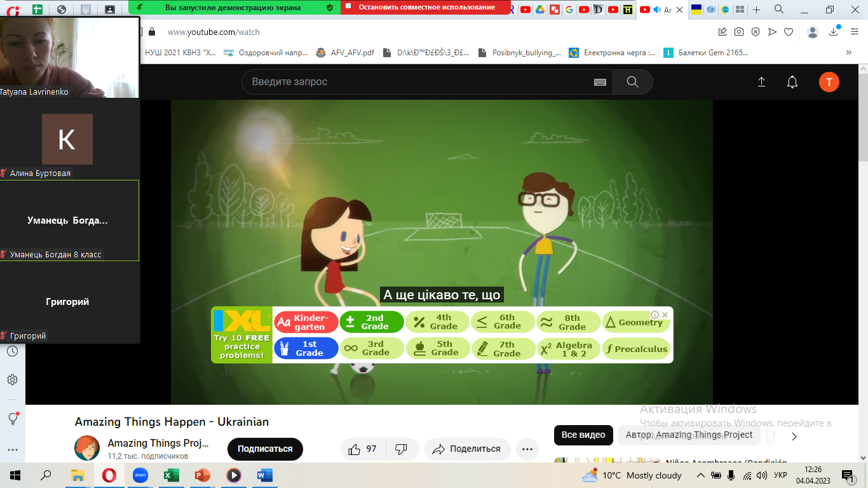868x488 pixels.
Task: Select Tatyana Lavrinenko Zoom video tile
Action: pyautogui.click(x=69, y=57)
